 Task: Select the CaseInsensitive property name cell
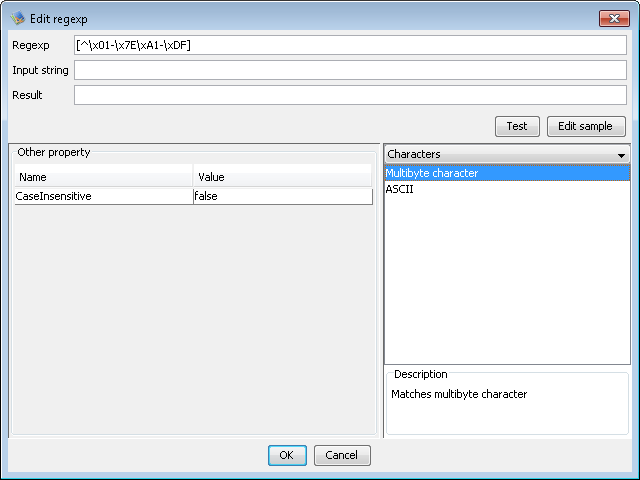(x=102, y=197)
